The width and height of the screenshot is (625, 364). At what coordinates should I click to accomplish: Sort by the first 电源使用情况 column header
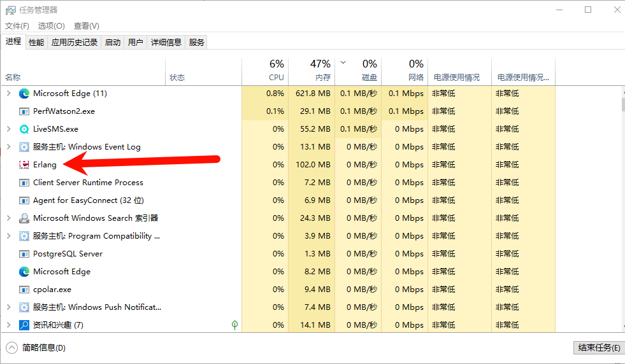click(x=459, y=72)
